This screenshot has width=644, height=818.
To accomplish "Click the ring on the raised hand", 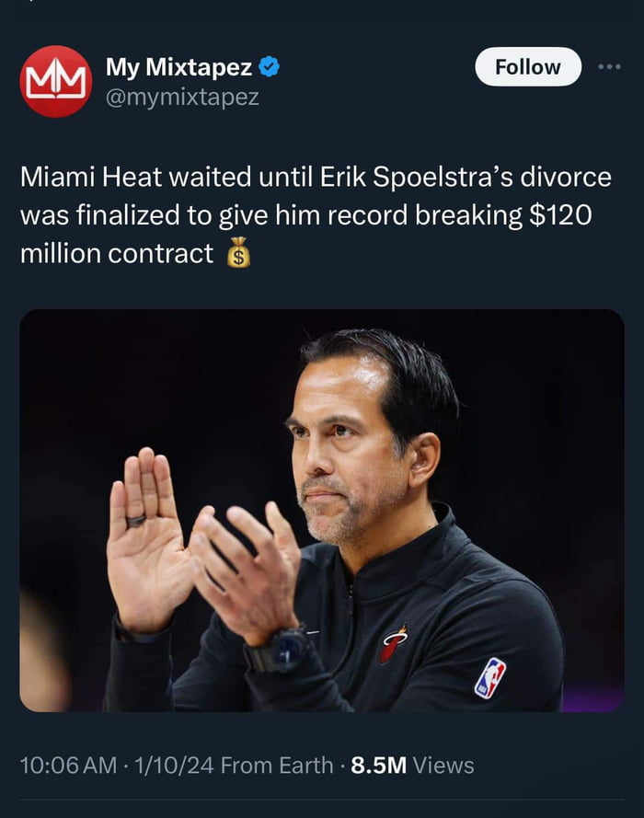I will [136, 520].
